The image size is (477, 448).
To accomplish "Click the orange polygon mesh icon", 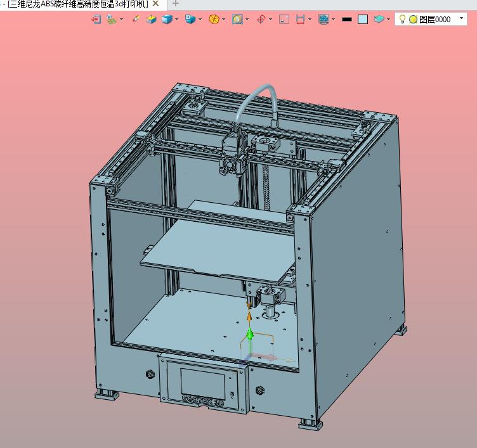I will click(x=214, y=20).
